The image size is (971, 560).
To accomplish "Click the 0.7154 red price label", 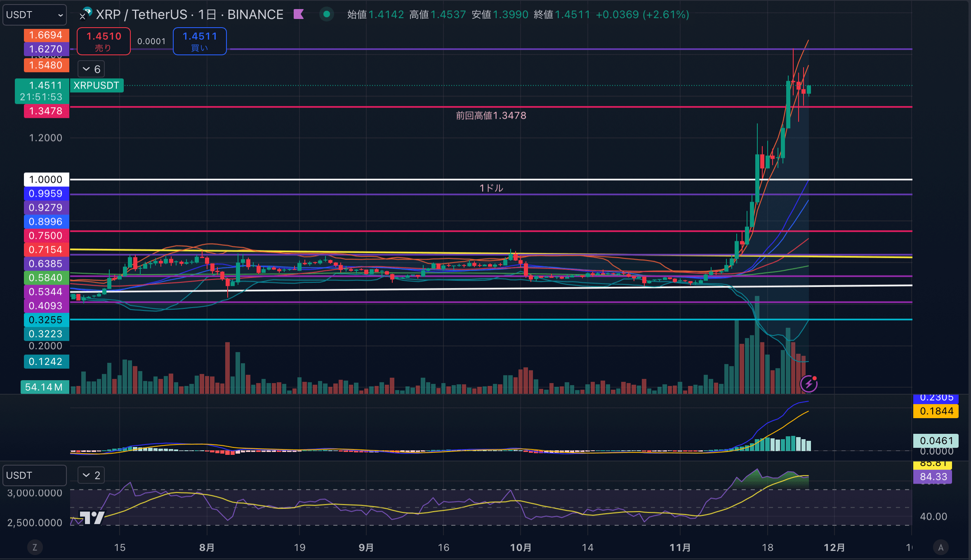I will point(46,249).
